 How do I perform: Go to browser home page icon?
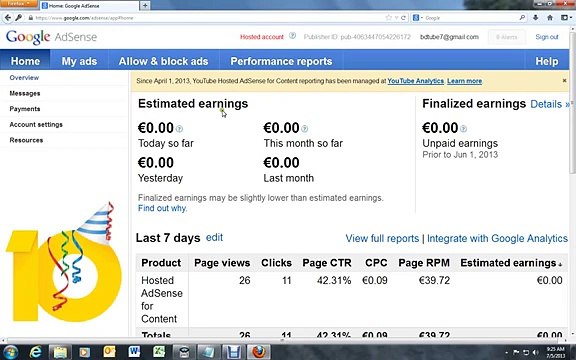point(550,17)
